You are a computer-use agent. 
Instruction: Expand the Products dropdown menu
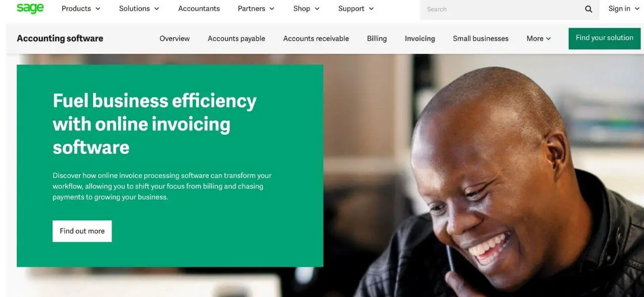point(81,8)
